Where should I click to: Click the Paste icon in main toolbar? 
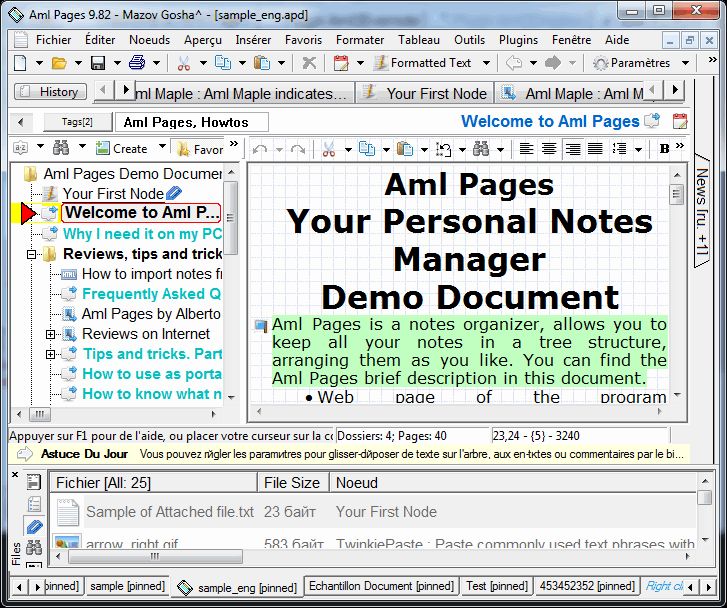point(262,63)
